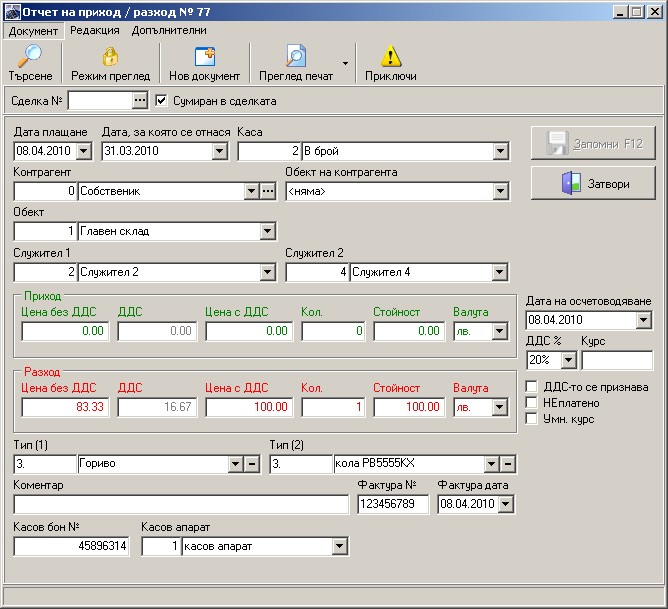Screen dimensions: 668x609
Task: Click minus button beside кола PB5555KX
Action: pyautogui.click(x=507, y=463)
